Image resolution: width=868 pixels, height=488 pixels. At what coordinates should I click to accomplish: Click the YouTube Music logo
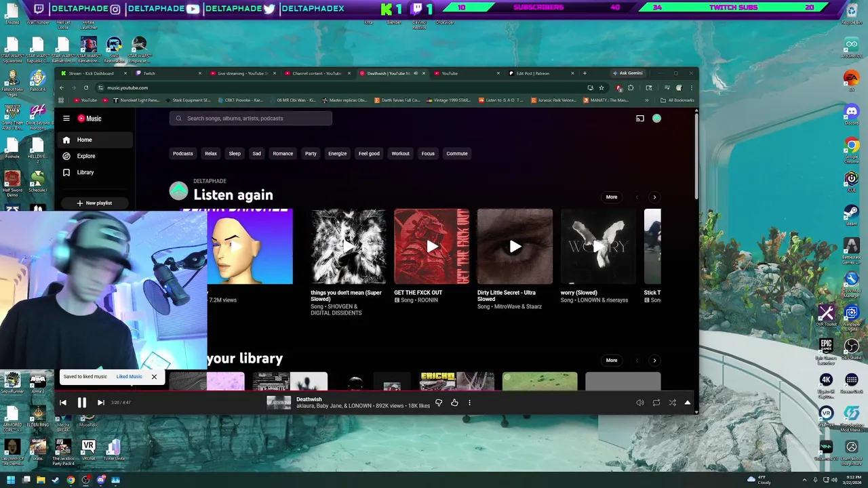(89, 118)
